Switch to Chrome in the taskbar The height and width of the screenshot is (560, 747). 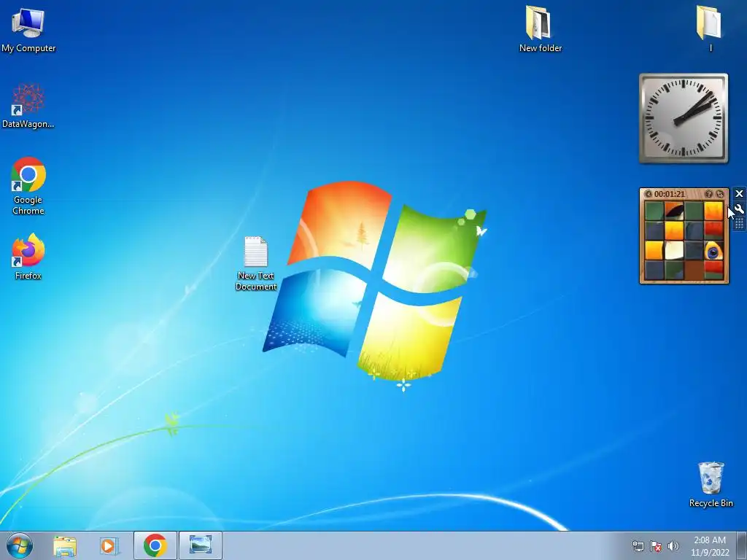tap(155, 545)
